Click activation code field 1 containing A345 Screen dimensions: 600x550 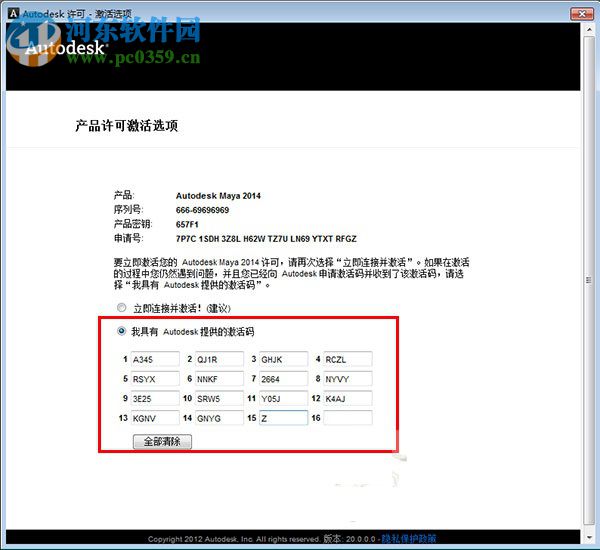pos(155,359)
